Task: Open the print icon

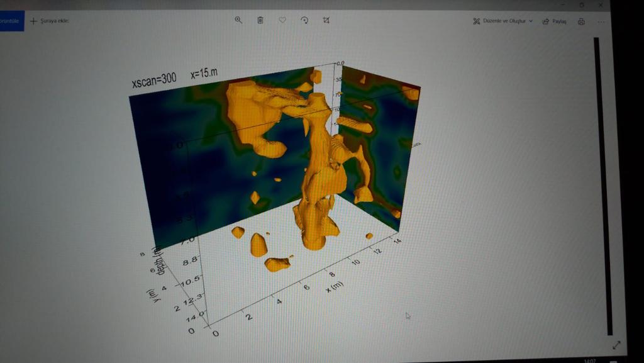Action: (x=581, y=21)
